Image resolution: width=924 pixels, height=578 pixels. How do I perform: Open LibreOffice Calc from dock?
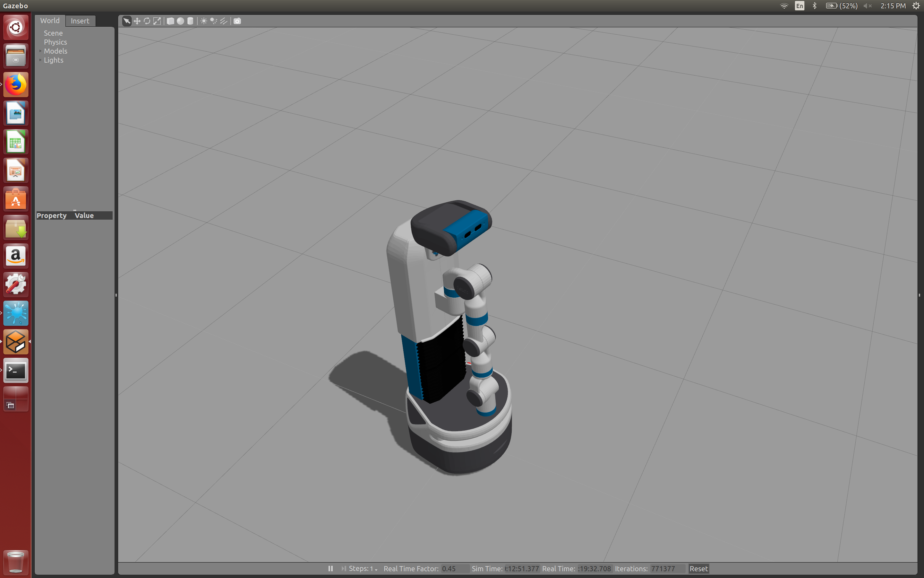pos(16,142)
